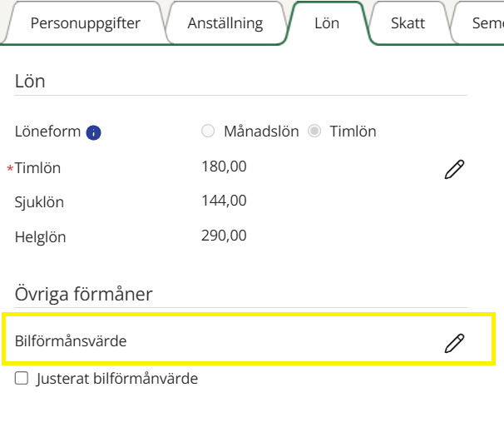Switch to the Personuppgifter tab

click(x=85, y=23)
